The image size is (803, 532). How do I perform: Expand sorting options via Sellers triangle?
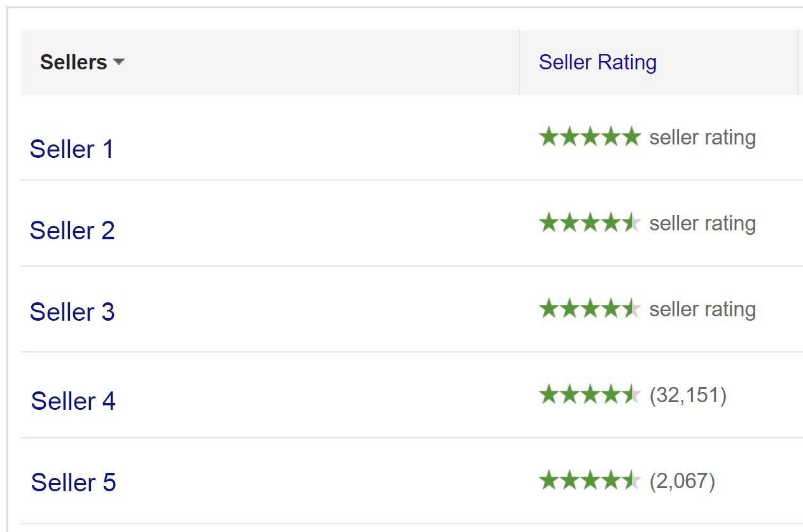coord(120,62)
